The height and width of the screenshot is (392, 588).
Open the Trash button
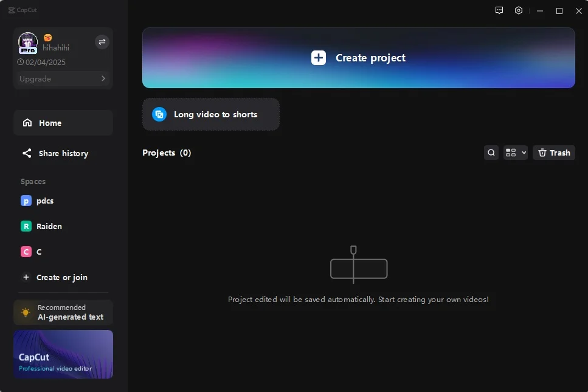pyautogui.click(x=554, y=153)
